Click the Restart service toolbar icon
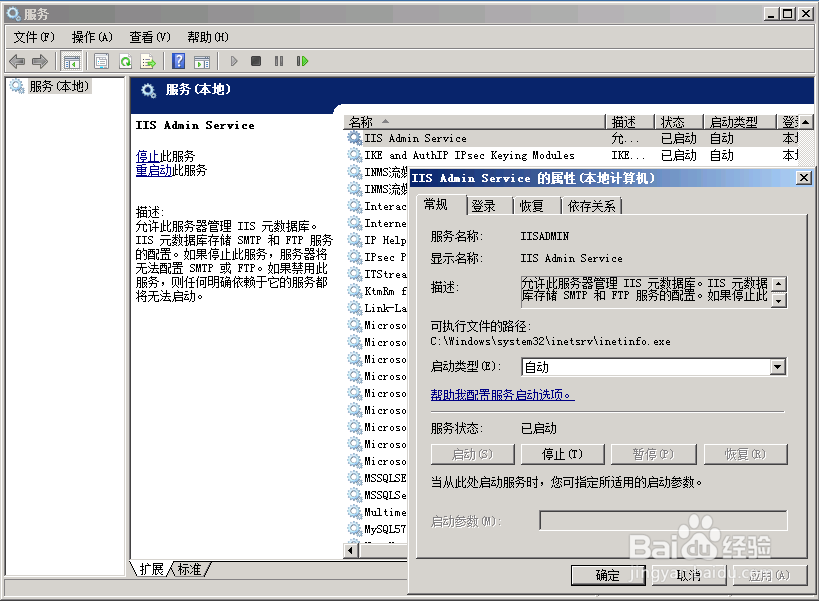 coord(302,62)
